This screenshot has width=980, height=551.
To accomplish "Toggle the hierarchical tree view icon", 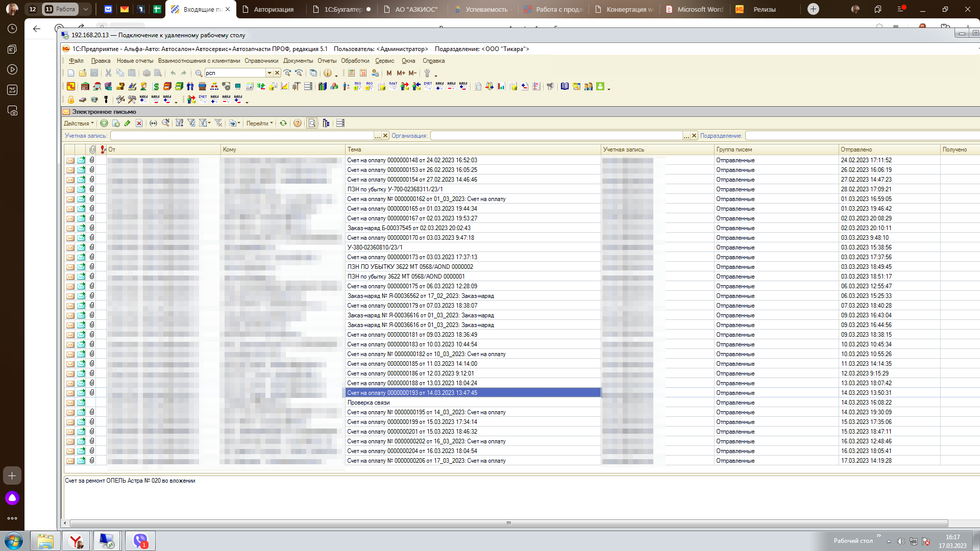I will coord(326,123).
